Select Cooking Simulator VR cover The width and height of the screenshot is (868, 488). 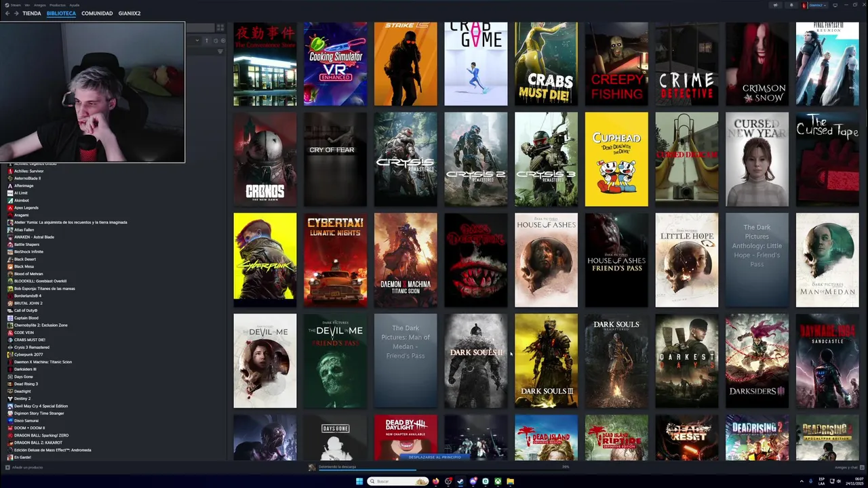click(x=335, y=64)
